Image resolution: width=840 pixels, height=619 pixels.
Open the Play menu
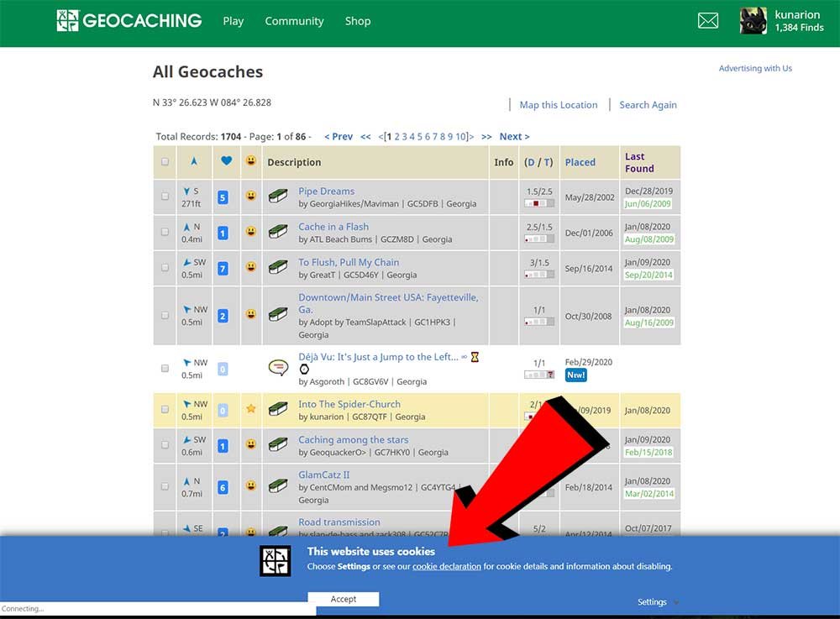[x=233, y=21]
